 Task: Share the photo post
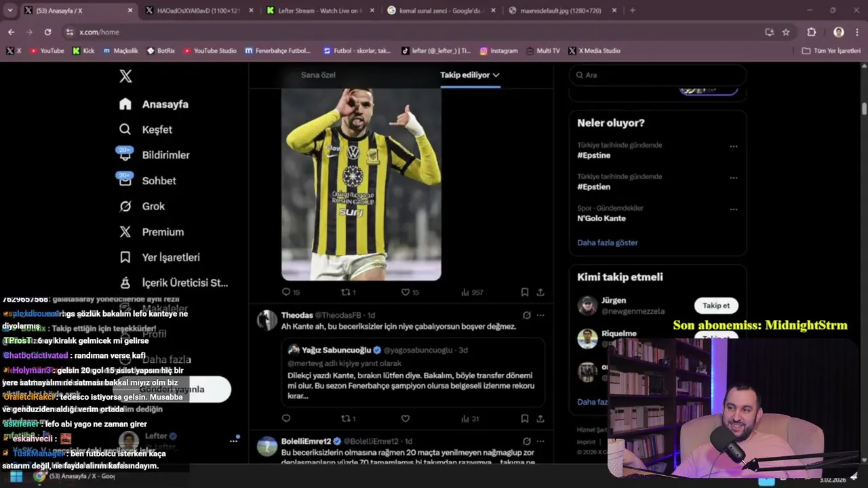coord(540,292)
